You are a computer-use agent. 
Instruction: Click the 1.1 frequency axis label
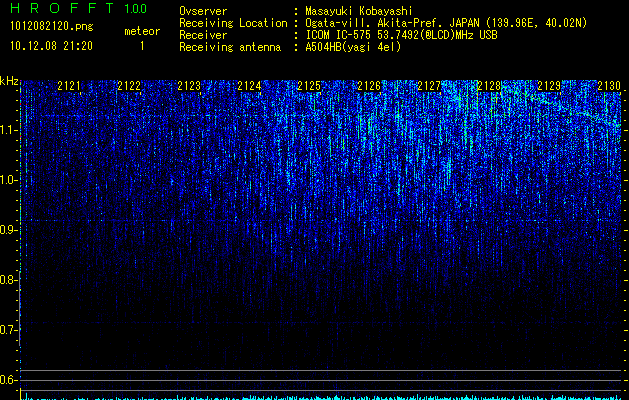8,130
